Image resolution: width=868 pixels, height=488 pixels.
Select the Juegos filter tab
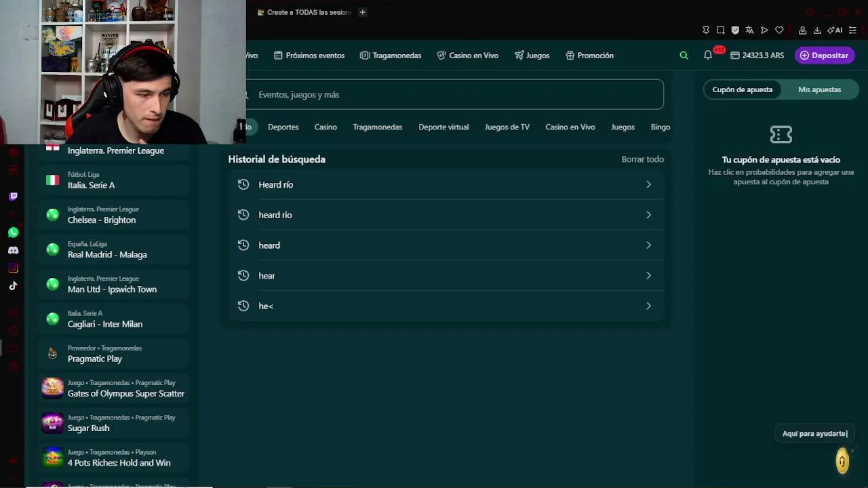coord(623,127)
